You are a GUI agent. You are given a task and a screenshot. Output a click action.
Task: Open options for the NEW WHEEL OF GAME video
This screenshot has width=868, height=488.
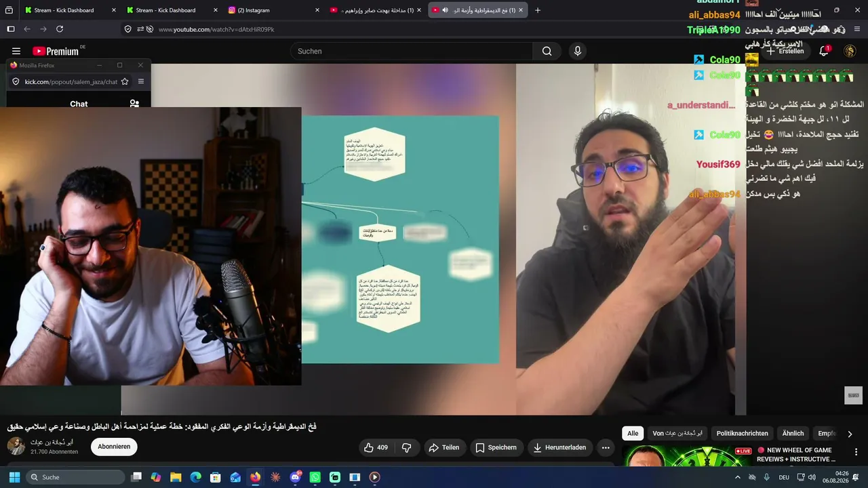pyautogui.click(x=856, y=451)
